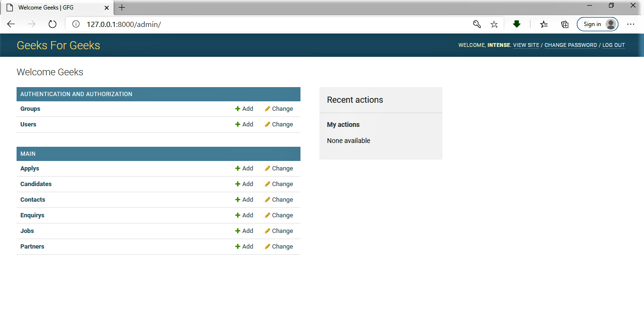Open CHANGE PASSWORD link

point(571,45)
